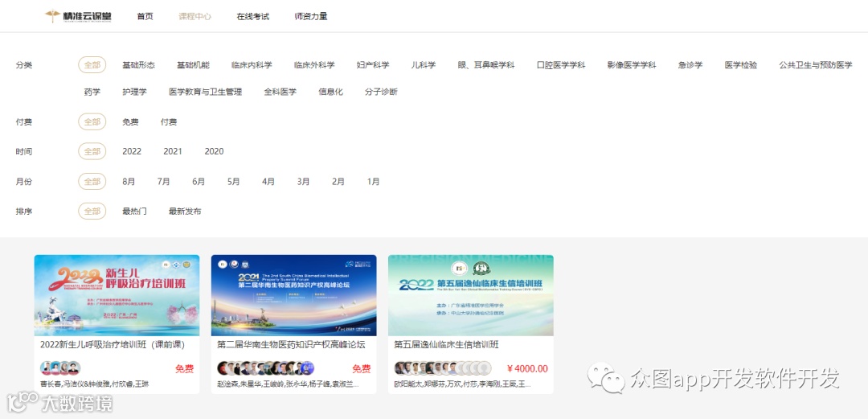Filter by 基础机能 category
The height and width of the screenshot is (419, 868).
click(193, 65)
